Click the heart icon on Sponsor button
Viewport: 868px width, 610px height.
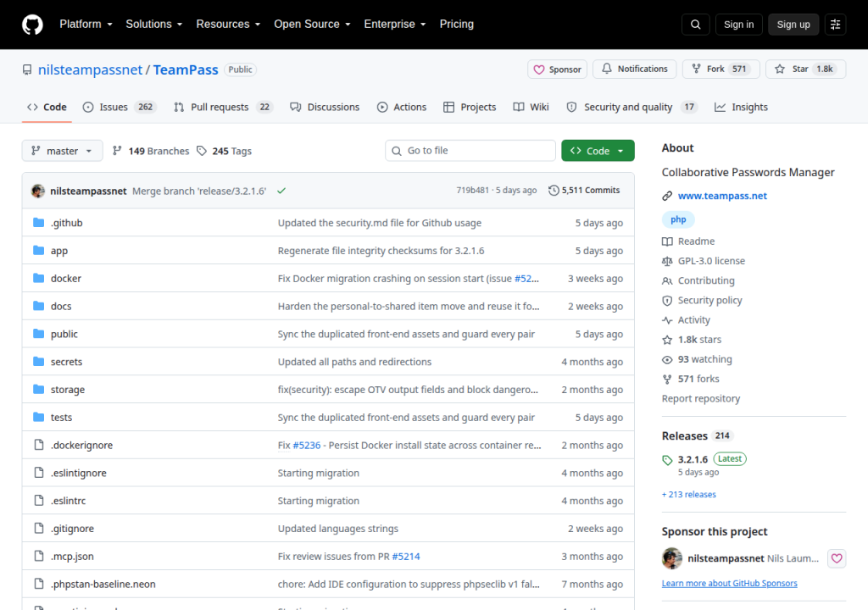[x=538, y=69]
